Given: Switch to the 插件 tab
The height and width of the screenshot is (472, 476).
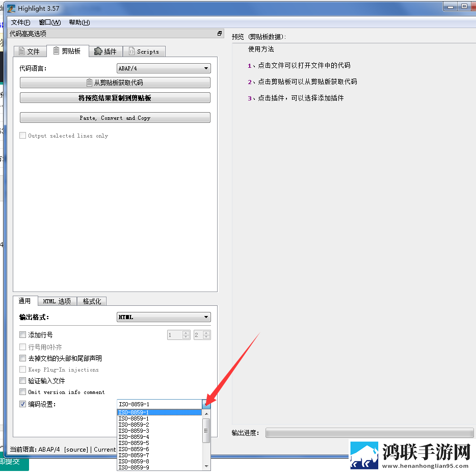Looking at the screenshot, I should pyautogui.click(x=105, y=51).
